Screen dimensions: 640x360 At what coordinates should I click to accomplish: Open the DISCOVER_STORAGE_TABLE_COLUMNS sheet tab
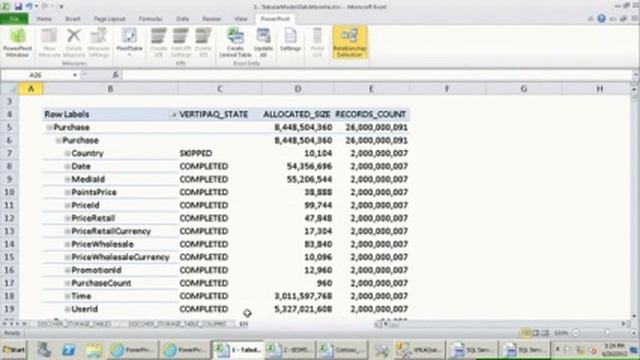[177, 324]
